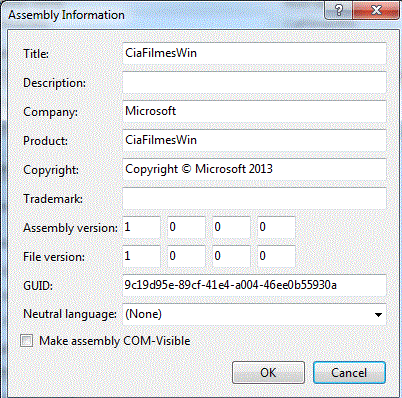Edit the Copyright field

click(x=254, y=169)
